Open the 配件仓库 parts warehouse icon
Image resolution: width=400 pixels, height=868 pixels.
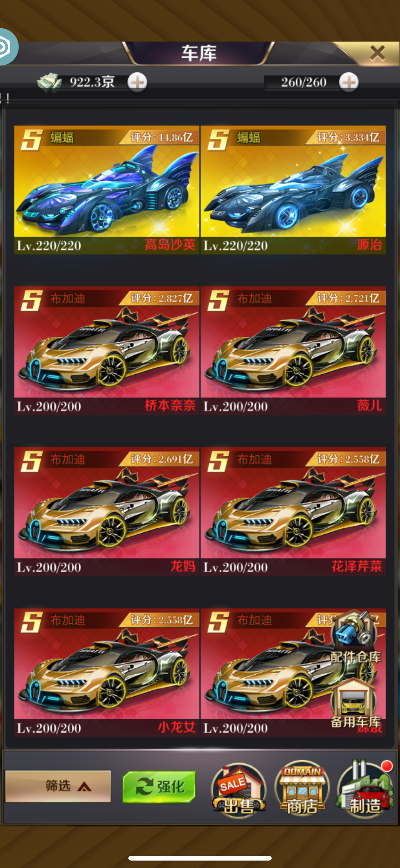[355, 636]
